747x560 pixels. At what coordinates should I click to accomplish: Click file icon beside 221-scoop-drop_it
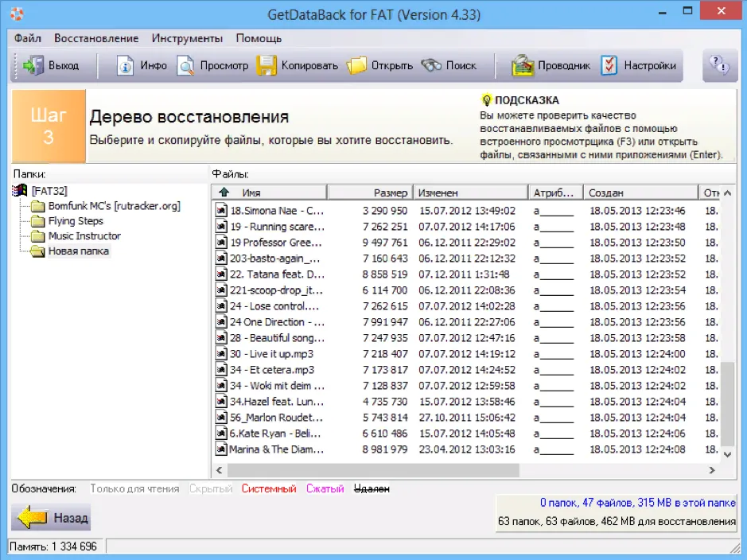point(221,290)
